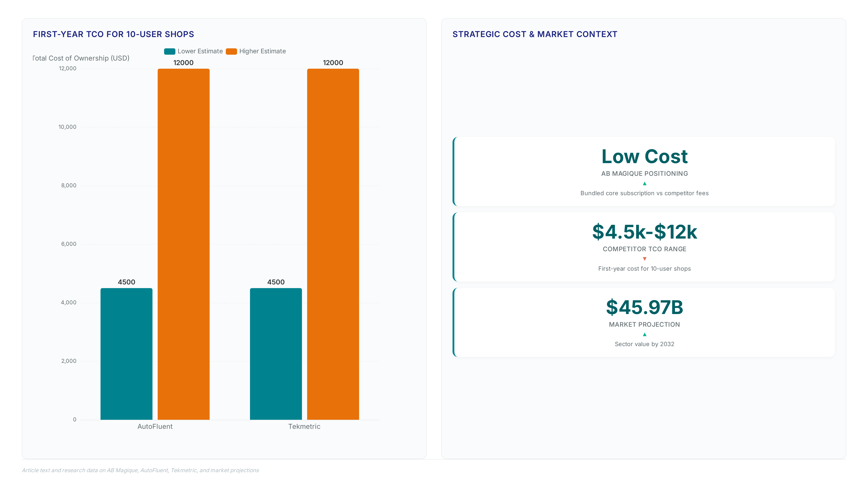Click the 2,000 y-axis tick label
Viewport: 868px width, 488px height.
coord(69,361)
